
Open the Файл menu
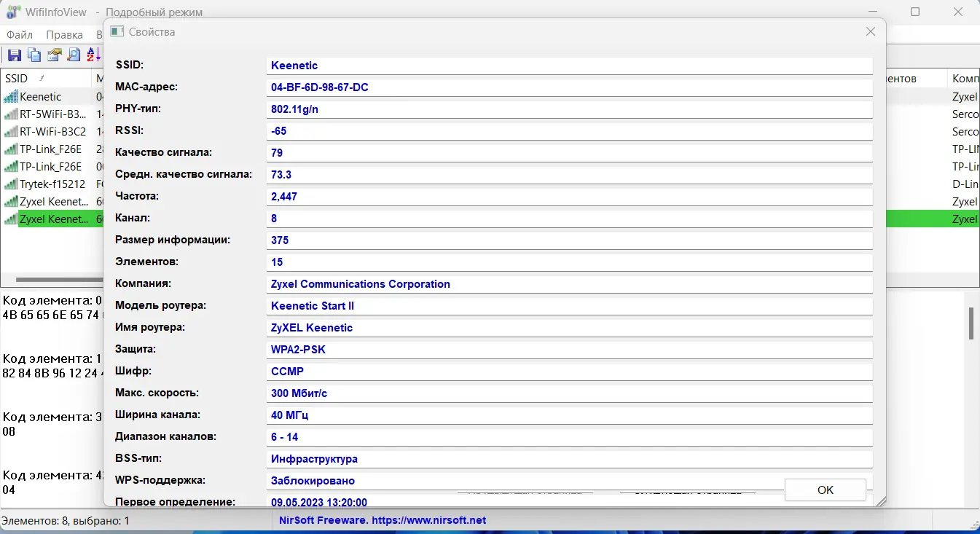coord(18,35)
